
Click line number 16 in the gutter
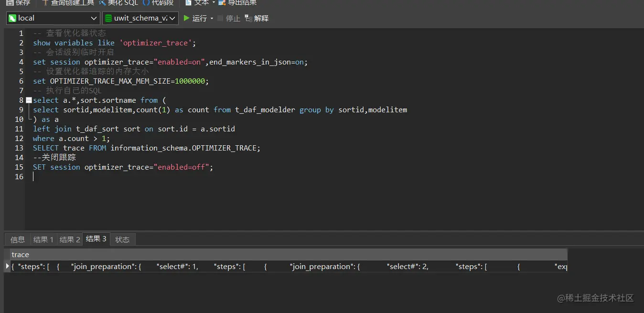point(19,177)
